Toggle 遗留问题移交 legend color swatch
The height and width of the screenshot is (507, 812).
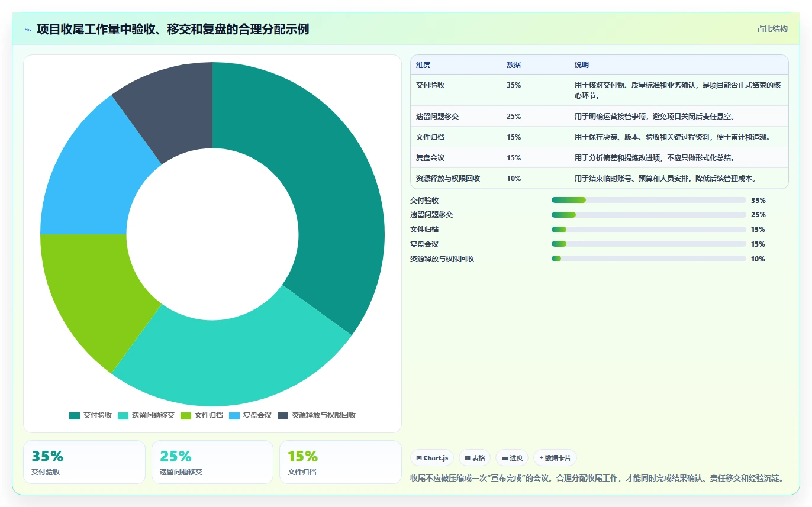[x=123, y=415]
